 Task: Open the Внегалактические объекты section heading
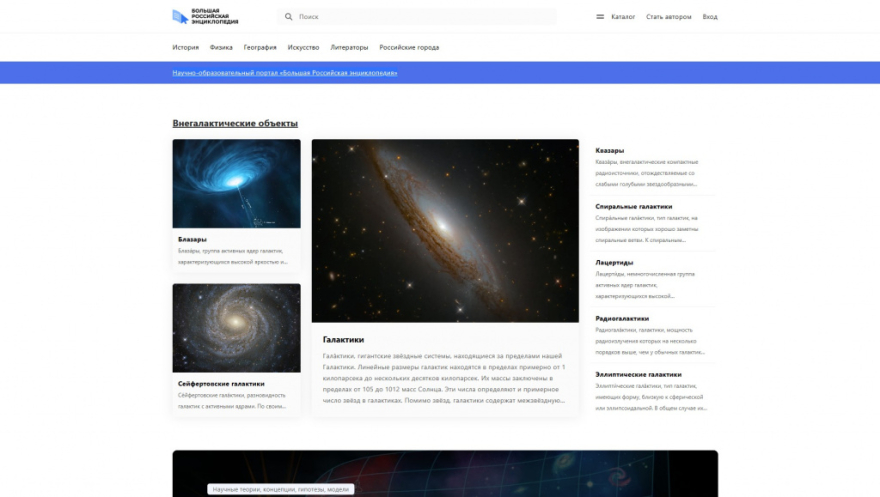235,123
